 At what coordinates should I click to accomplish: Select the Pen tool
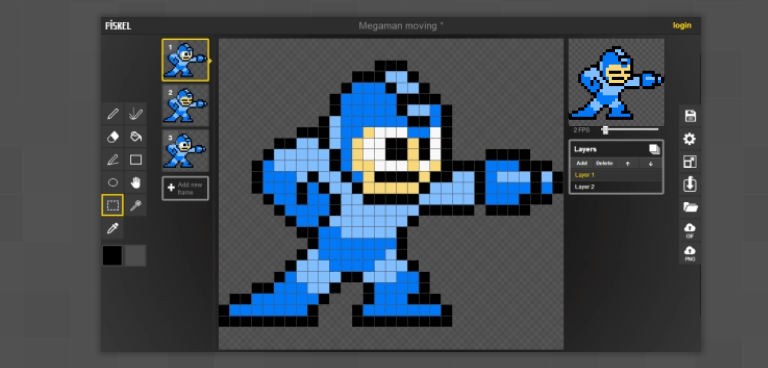point(113,114)
